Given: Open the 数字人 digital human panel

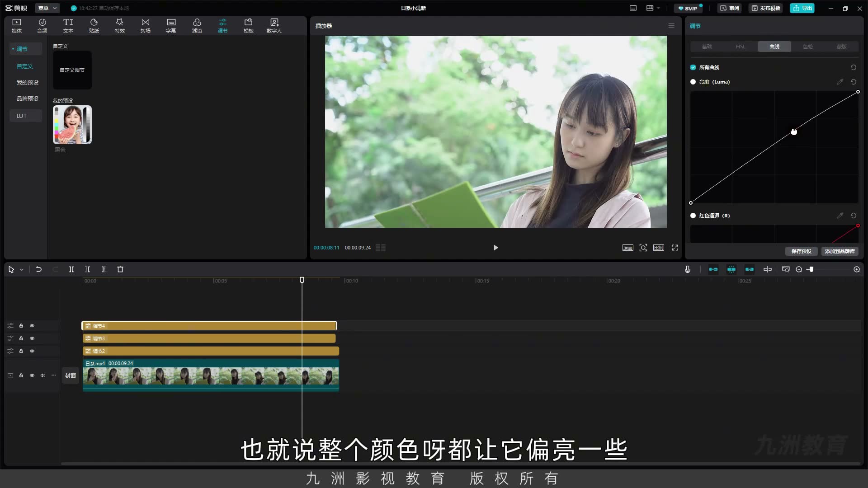Looking at the screenshot, I should (x=274, y=26).
